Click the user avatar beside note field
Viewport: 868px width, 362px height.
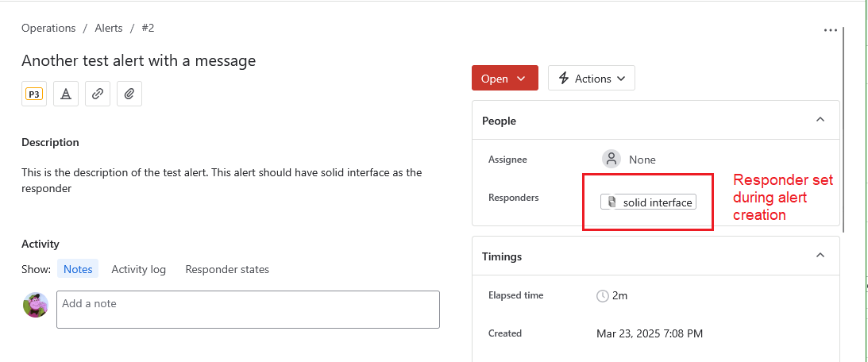(36, 305)
